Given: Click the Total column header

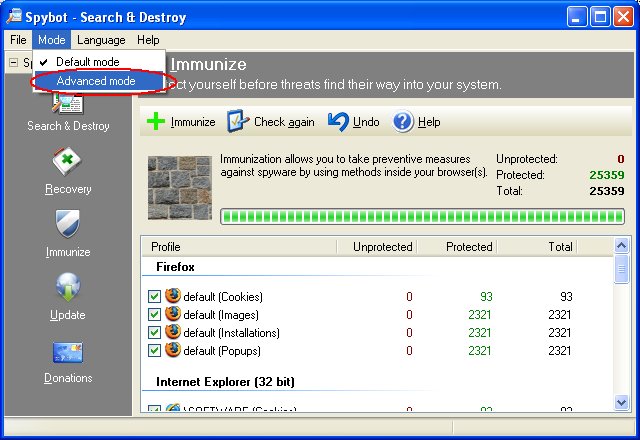Looking at the screenshot, I should pyautogui.click(x=536, y=247).
